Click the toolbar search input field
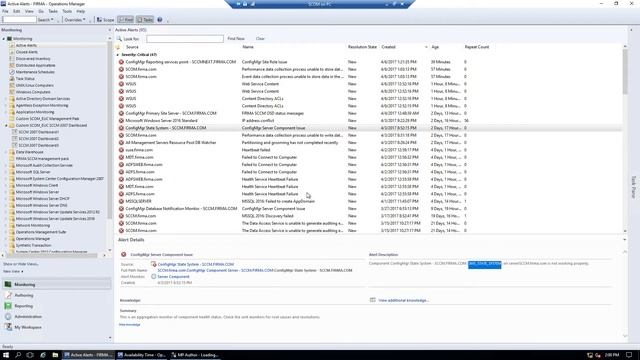Image resolution: width=640 pixels, height=360 pixels. [19, 20]
